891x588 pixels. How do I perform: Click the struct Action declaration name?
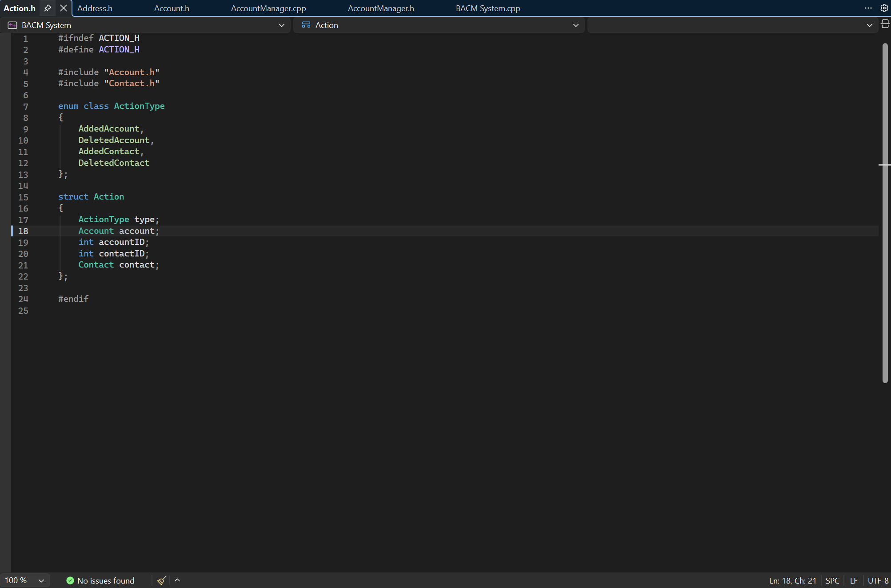109,196
